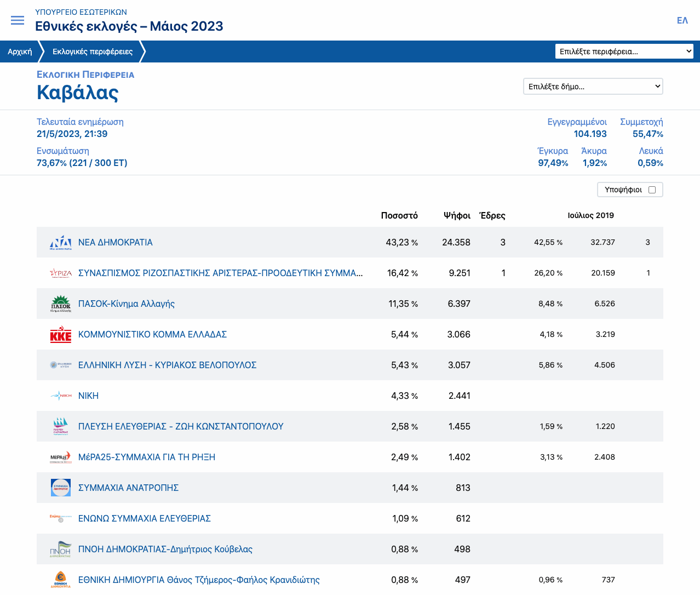Click ΝΙΚΗ vote count 2.441
The width and height of the screenshot is (700, 595).
[x=460, y=396]
